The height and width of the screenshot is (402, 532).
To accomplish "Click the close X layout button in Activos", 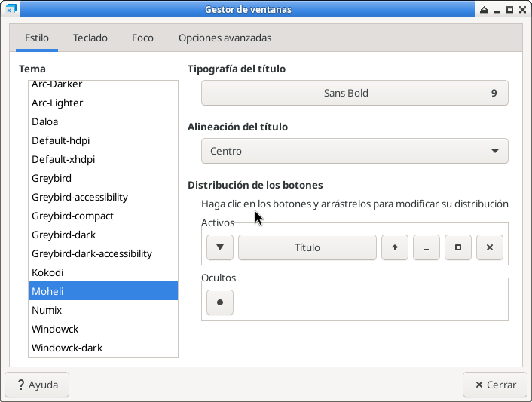I will click(490, 247).
